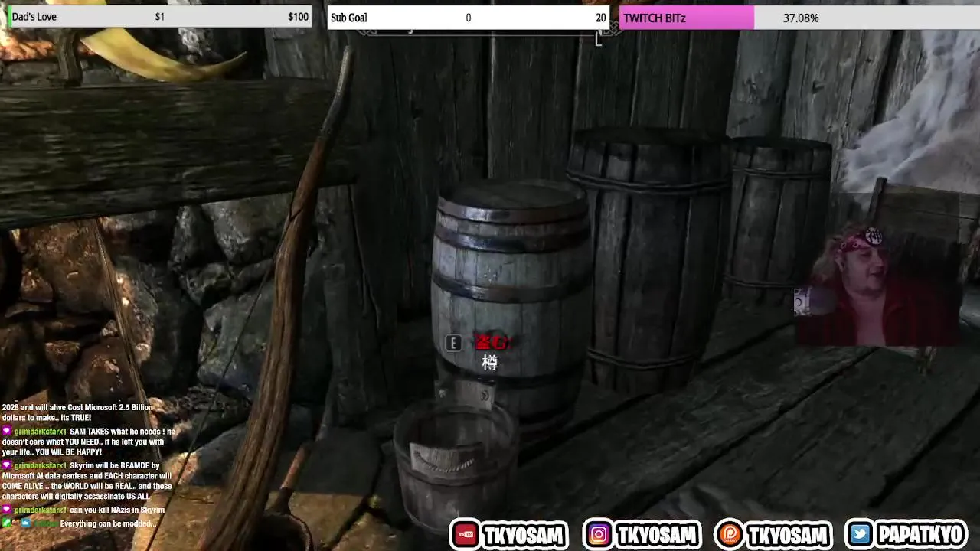Click the "can you kill NAzis in Skyrim" message

coord(117,510)
